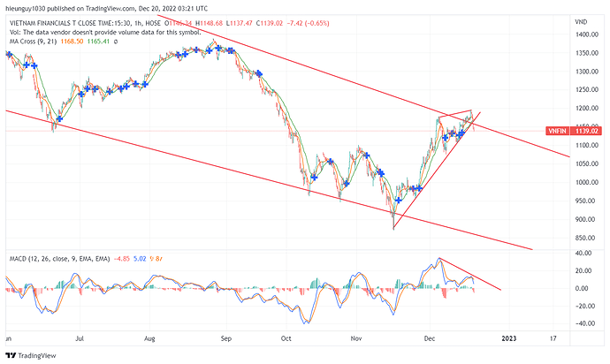
Task: Click the Sep label on time axis
Action: point(226,338)
